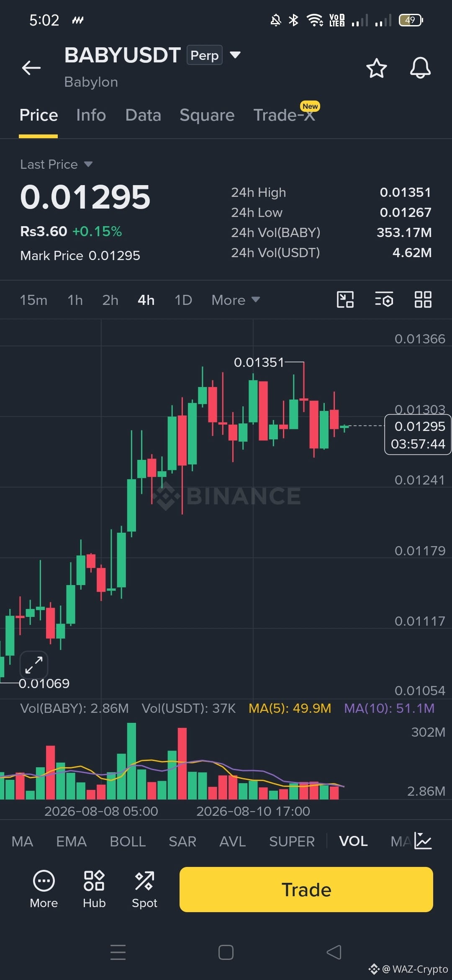Switch to the Info tab
This screenshot has width=452, height=980.
[x=91, y=115]
